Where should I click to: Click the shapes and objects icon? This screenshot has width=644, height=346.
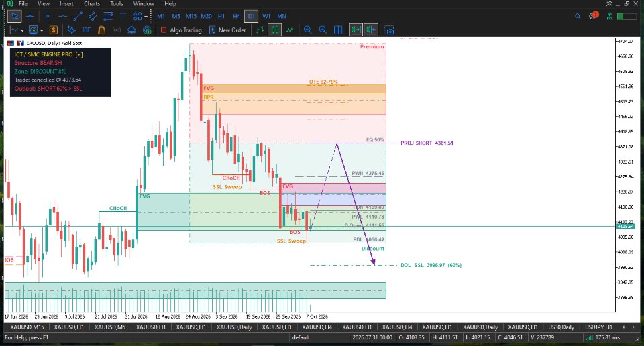pyautogui.click(x=137, y=16)
